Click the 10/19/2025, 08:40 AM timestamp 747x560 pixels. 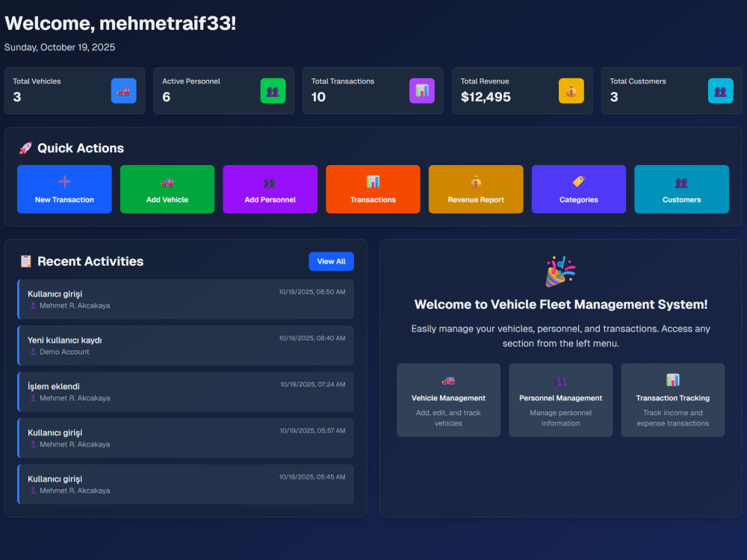(x=312, y=338)
